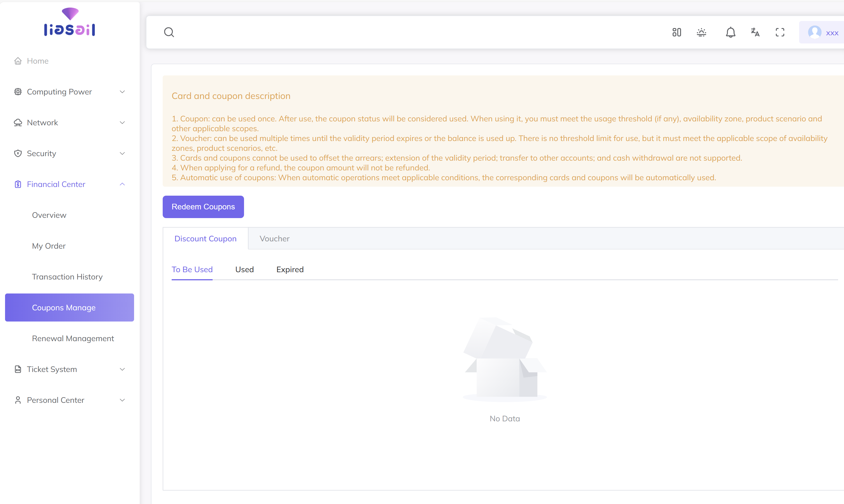The width and height of the screenshot is (844, 504).
Task: Click the language translation icon
Action: (x=755, y=32)
